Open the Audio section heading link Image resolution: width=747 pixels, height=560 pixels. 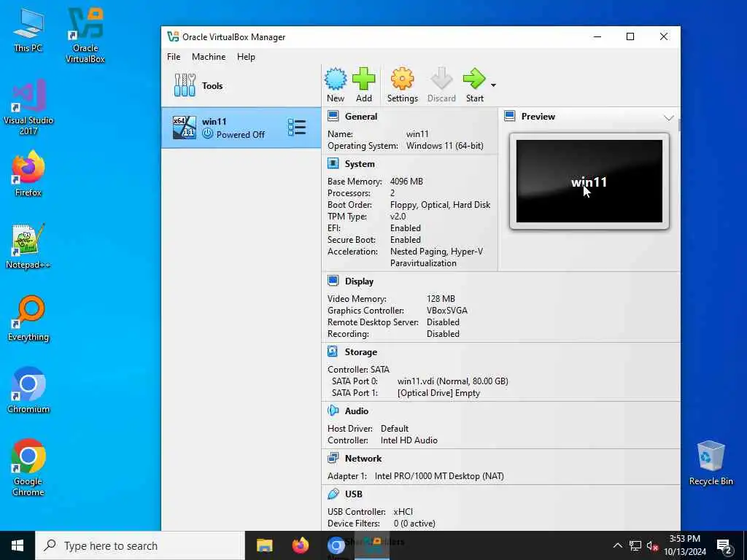[357, 411]
